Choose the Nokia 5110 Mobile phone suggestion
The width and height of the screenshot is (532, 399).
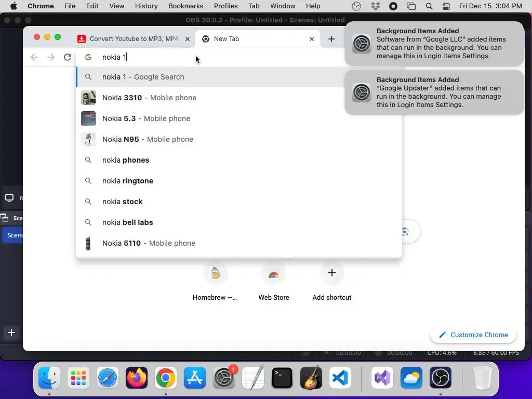[239, 243]
